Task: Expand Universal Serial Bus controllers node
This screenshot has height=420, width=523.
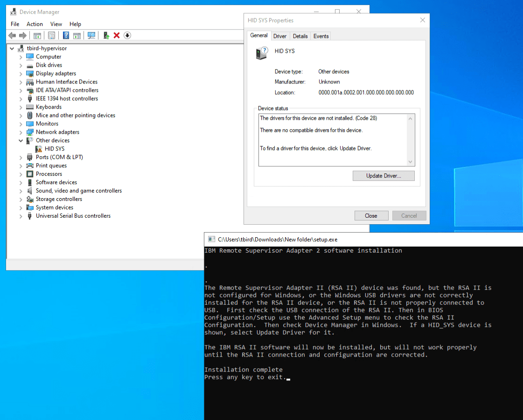Action: pos(21,216)
